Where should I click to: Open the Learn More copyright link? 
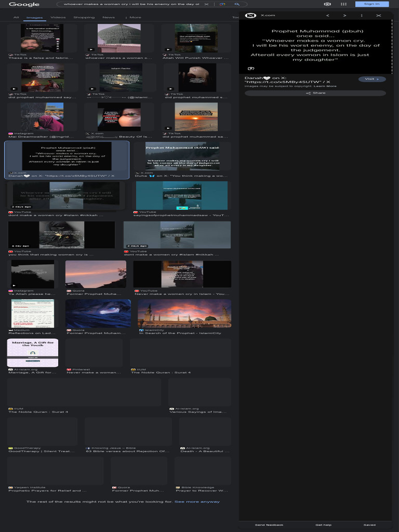pyautogui.click(x=325, y=86)
